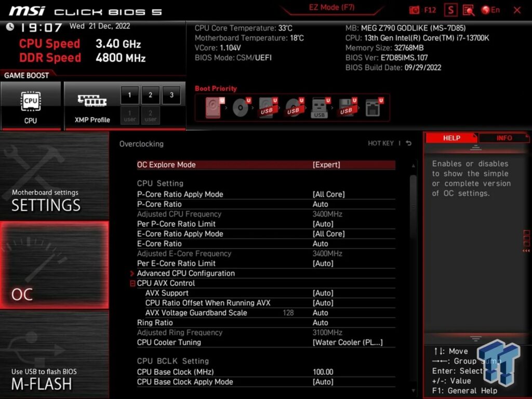Enable XMP profile 2
Viewport: 532px width, 399px height.
[x=150, y=95]
